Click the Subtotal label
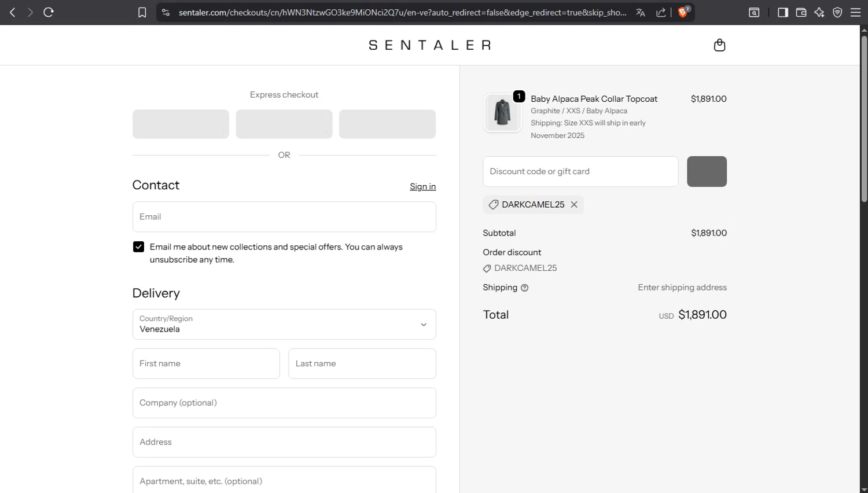Image resolution: width=868 pixels, height=493 pixels. coord(499,233)
